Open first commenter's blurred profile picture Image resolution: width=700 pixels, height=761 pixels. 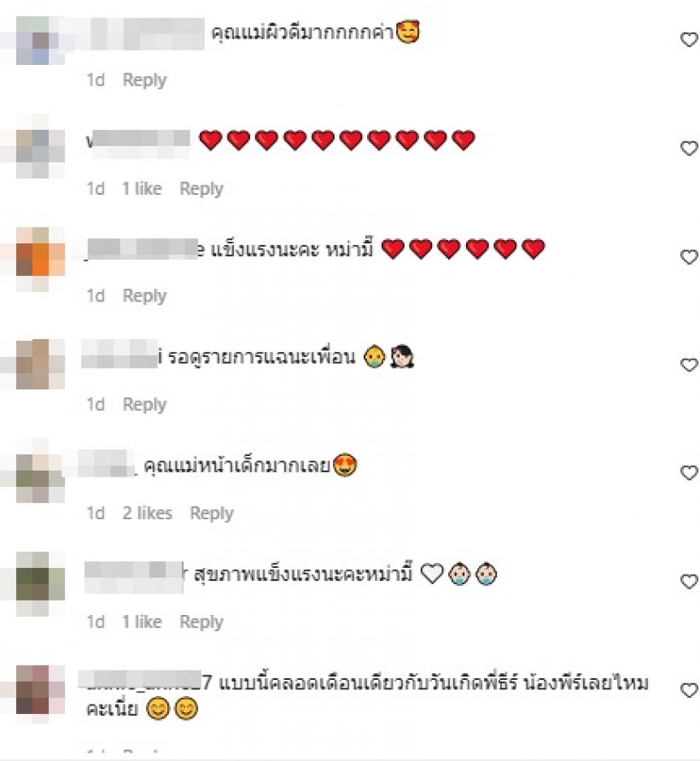click(33, 41)
